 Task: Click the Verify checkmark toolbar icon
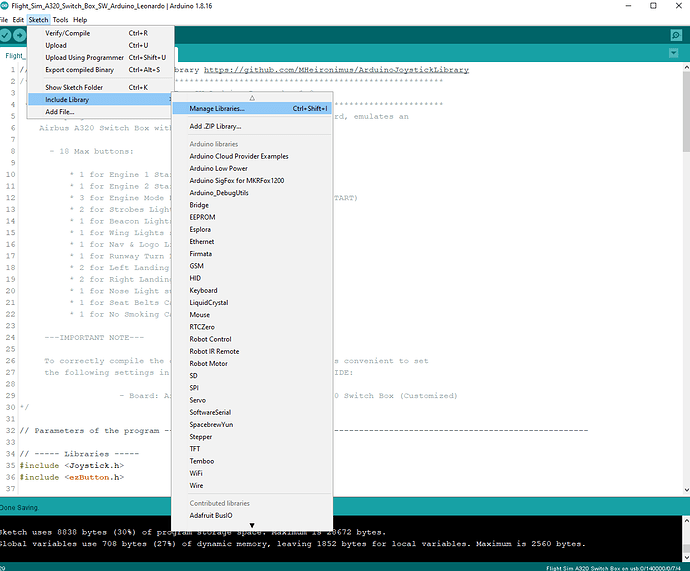click(x=5, y=35)
